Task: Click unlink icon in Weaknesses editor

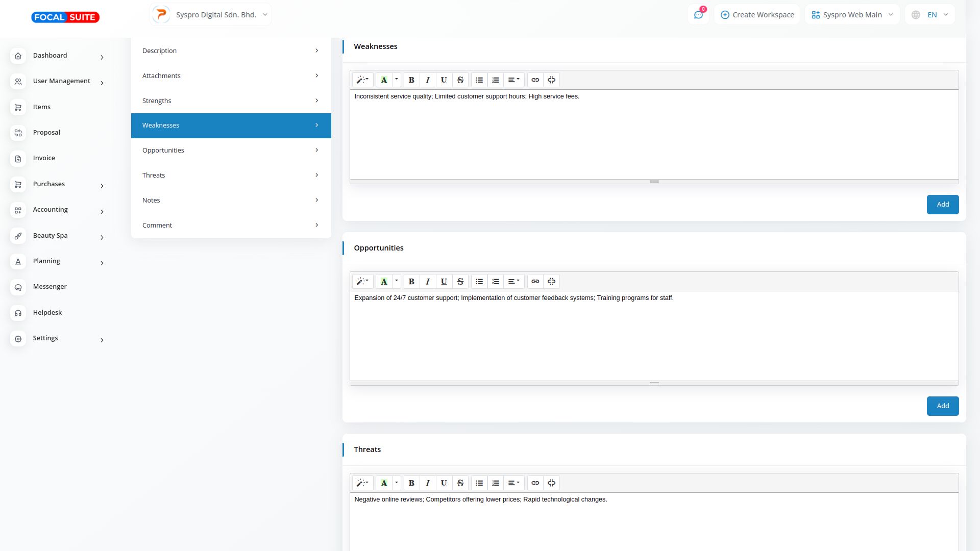Action: click(x=551, y=80)
